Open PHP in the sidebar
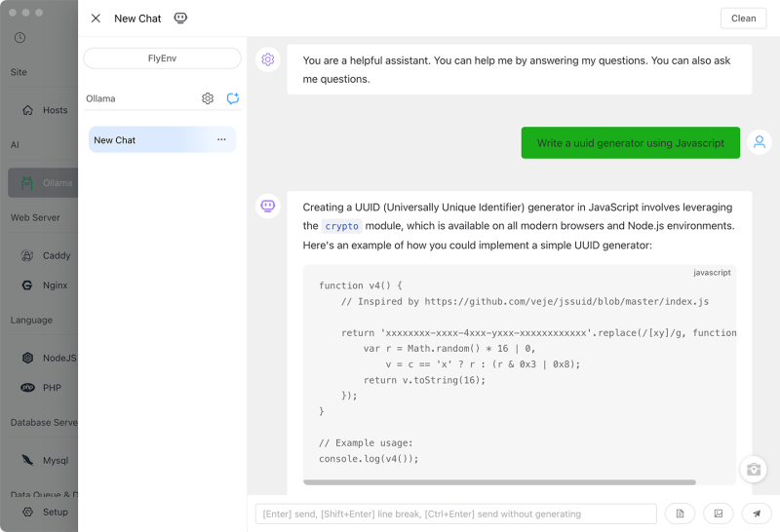Image resolution: width=780 pixels, height=532 pixels. click(x=43, y=388)
